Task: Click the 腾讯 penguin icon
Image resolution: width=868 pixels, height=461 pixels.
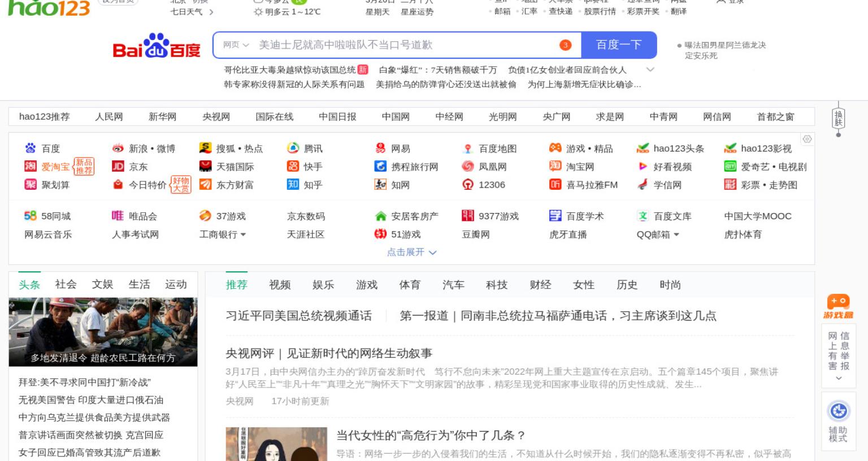Action: (293, 149)
